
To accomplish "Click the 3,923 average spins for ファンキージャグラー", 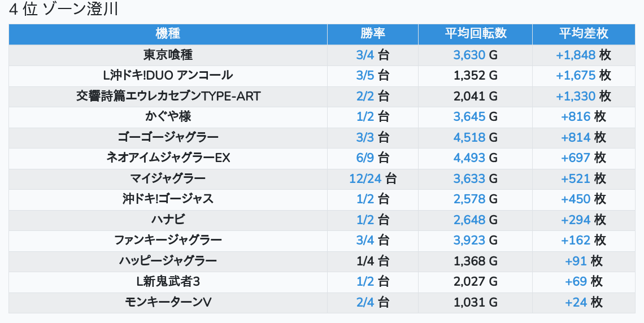I will pyautogui.click(x=469, y=241).
